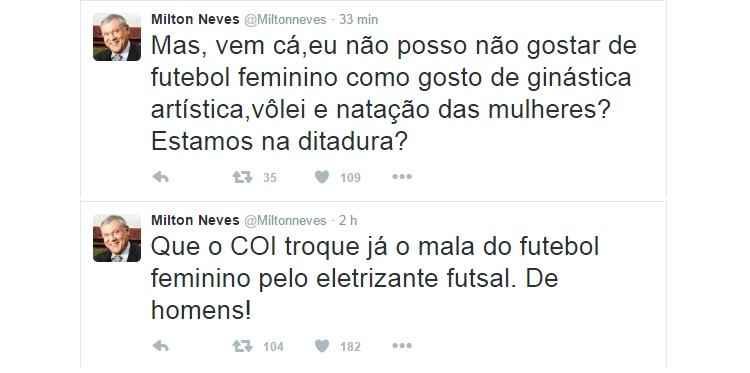Reply to the 'Que o COI troque' tweet
Image resolution: width=750 pixels, height=373 pixels.
click(x=161, y=346)
